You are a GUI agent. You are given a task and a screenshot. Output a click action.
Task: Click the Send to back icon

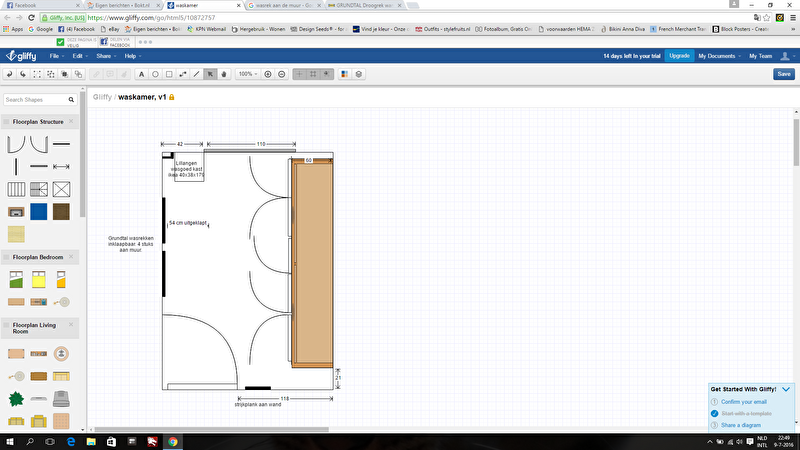(79, 74)
